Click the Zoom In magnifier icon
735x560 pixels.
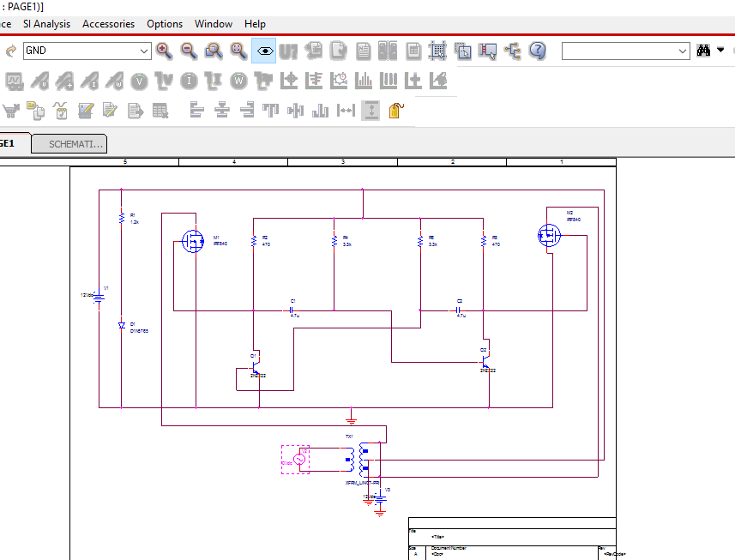tap(164, 51)
